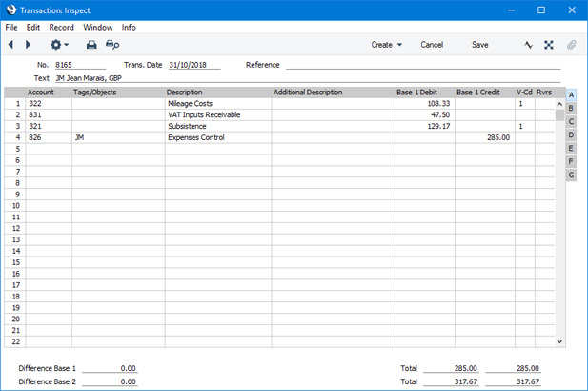The height and width of the screenshot is (391, 588).
Task: Click the scroll up arrow of grid
Action: (559, 104)
